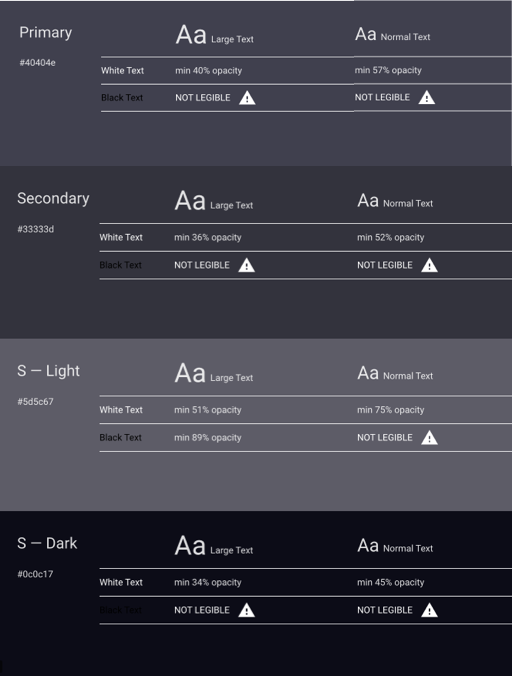
Task: Click the S — Dark large text warning triangle
Action: click(x=247, y=610)
